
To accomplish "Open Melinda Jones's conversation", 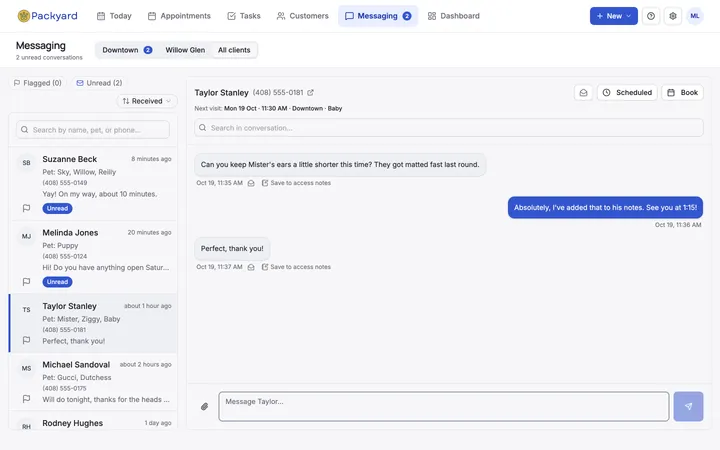I will 93,257.
